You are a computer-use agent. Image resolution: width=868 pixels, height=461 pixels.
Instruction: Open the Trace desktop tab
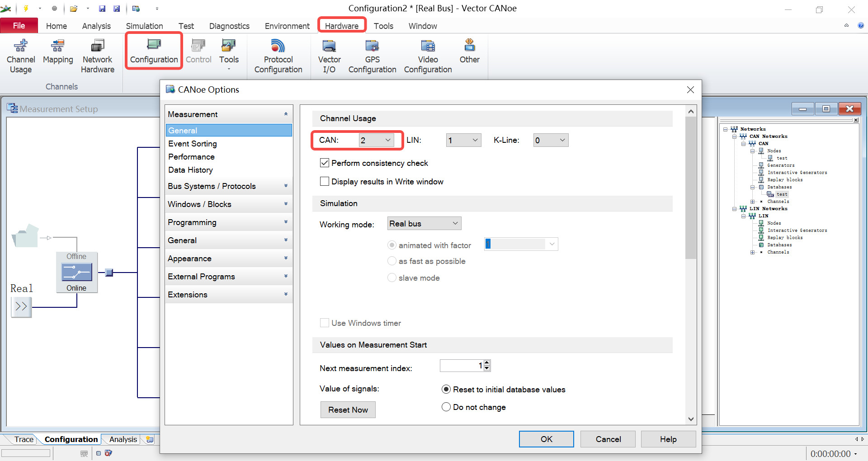click(x=24, y=439)
